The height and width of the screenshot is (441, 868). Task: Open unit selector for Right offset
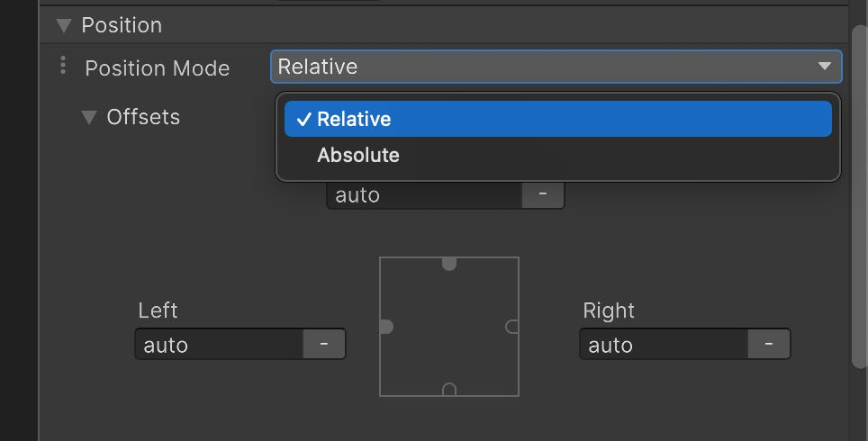(x=769, y=344)
